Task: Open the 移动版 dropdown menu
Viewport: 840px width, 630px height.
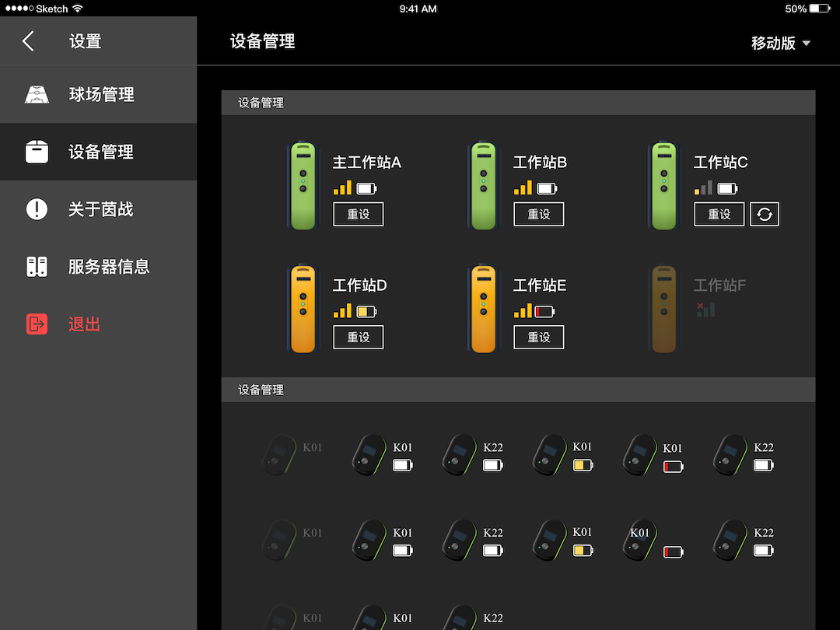Action: (780, 44)
